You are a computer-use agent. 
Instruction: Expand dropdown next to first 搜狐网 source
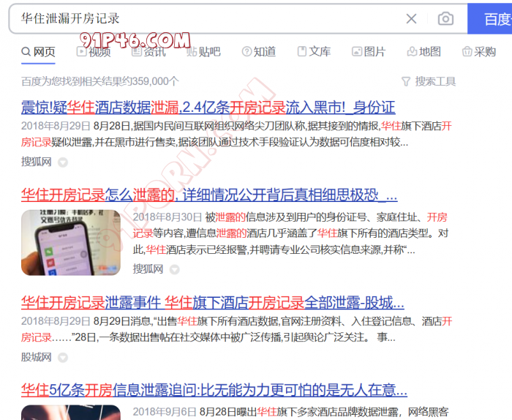coord(63,162)
